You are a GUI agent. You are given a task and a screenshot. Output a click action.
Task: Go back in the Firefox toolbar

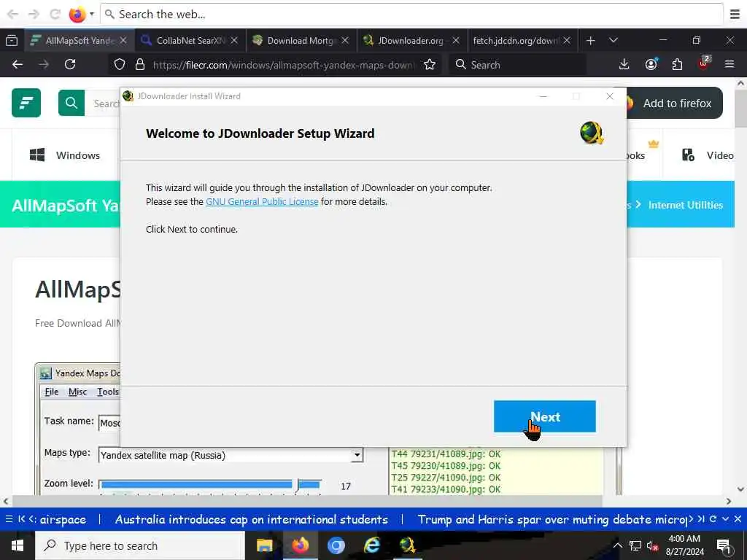click(18, 64)
